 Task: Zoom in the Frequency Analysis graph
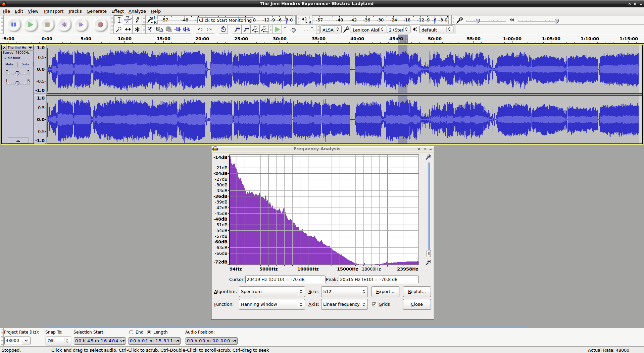pos(428,157)
